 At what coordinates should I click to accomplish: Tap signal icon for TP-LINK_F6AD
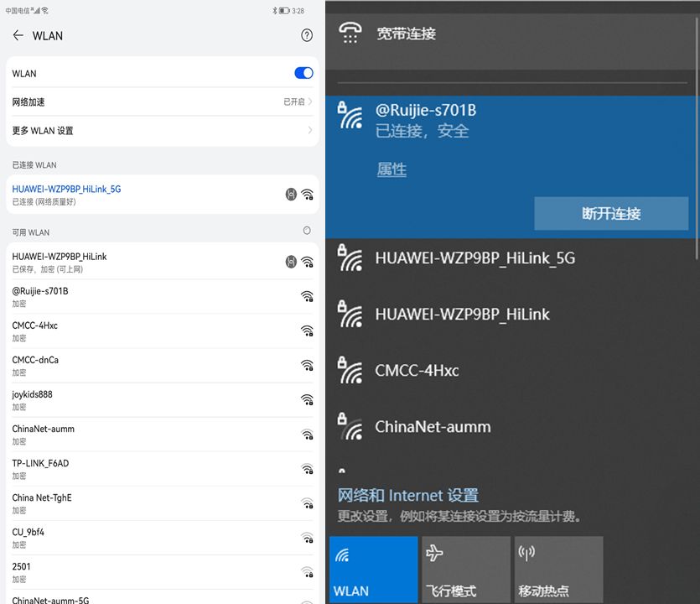click(x=307, y=468)
